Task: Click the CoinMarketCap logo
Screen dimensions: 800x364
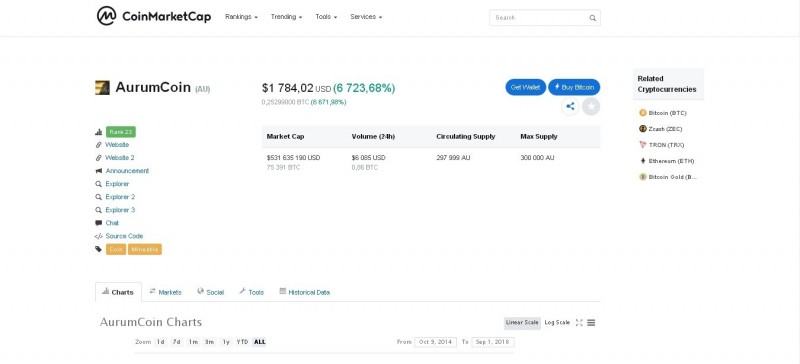Action: click(154, 16)
